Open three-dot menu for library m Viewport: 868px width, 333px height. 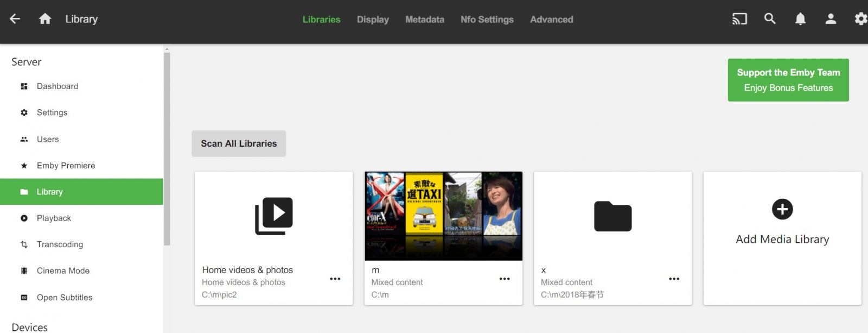click(x=505, y=279)
